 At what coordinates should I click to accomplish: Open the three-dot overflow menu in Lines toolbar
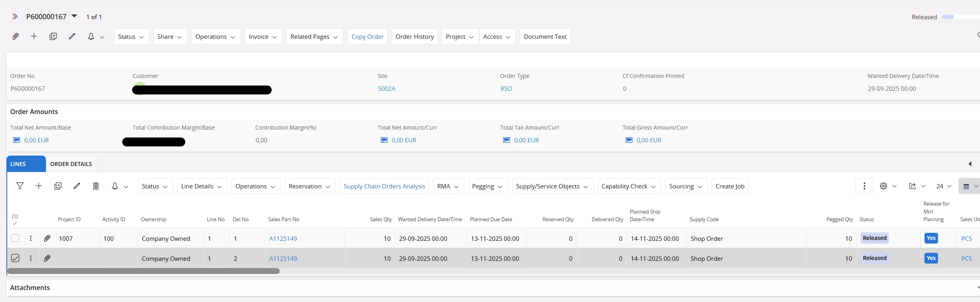[864, 186]
